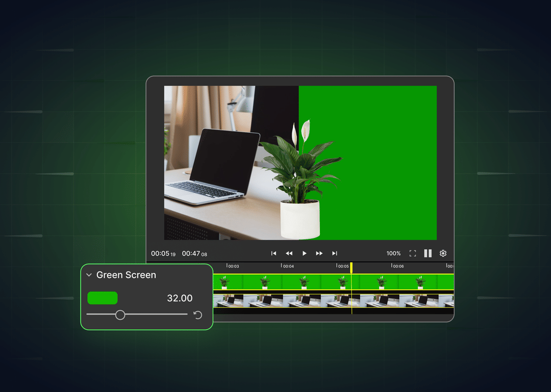The height and width of the screenshot is (392, 551).
Task: Reset the Green Screen intensity value
Action: click(x=198, y=315)
